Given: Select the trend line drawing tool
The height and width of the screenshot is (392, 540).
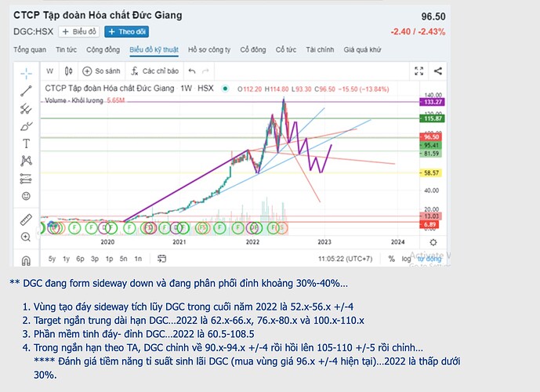Looking at the screenshot, I should [x=26, y=91].
